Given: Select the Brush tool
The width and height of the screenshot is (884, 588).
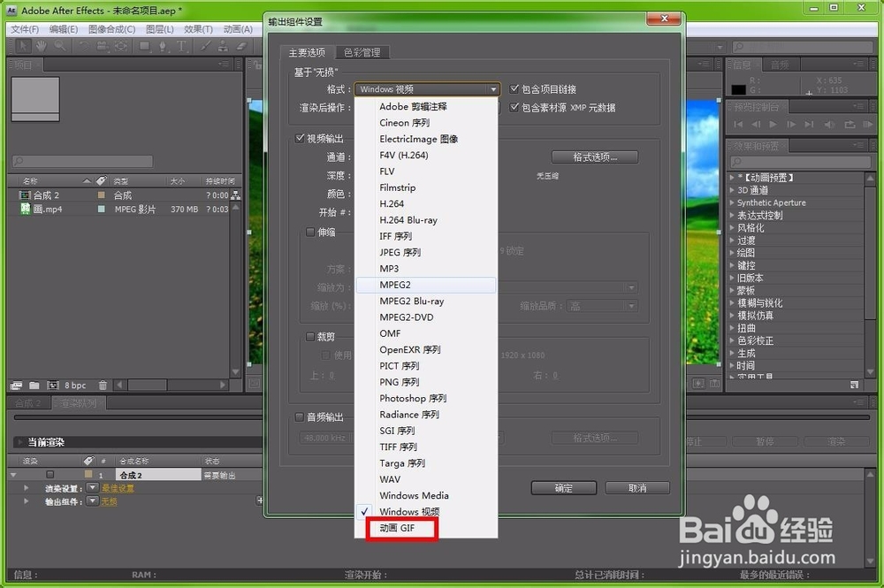Looking at the screenshot, I should (x=206, y=46).
